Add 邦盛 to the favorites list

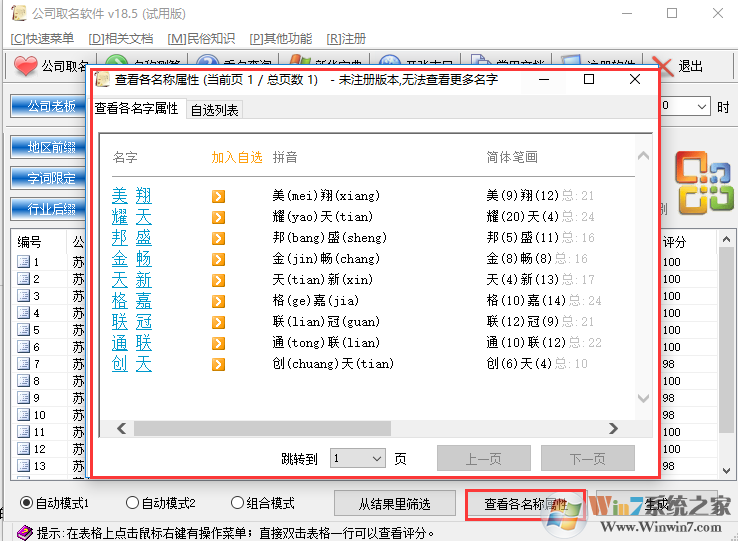point(218,238)
